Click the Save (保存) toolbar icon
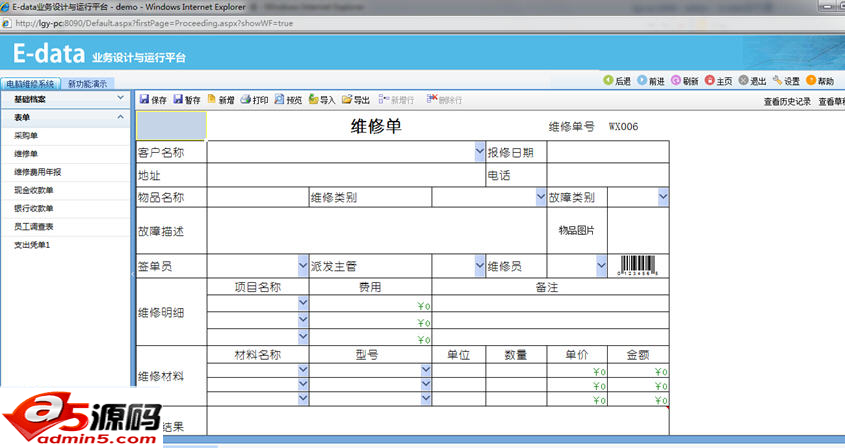 pyautogui.click(x=144, y=100)
